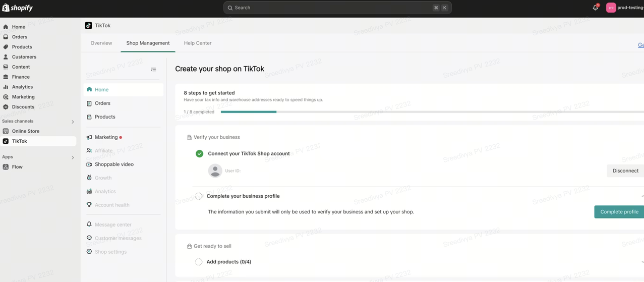
Task: Click the Complete your business profile circle
Action: (199, 196)
